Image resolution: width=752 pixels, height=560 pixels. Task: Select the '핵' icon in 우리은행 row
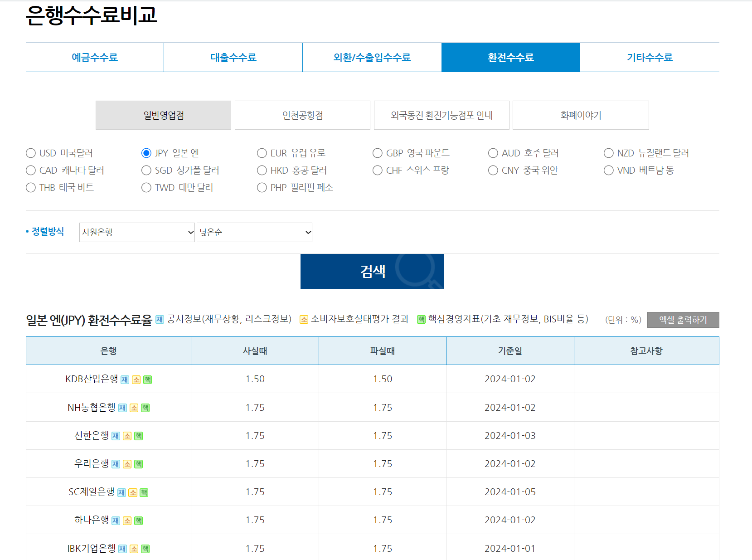(x=139, y=464)
